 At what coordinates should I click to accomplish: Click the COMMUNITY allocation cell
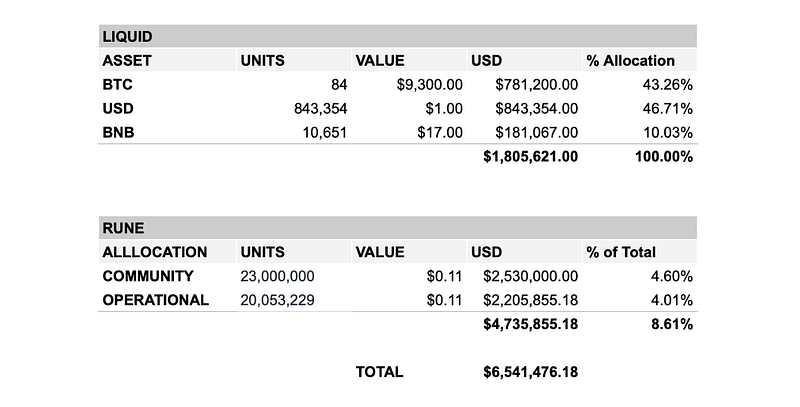pos(167,276)
